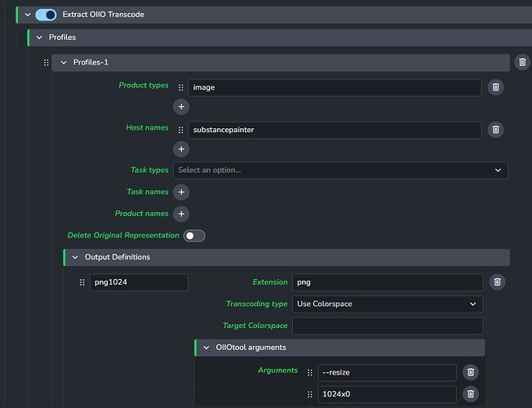Viewport: 532px width, 408px height.
Task: Click the 'Arguments' label
Action: (278, 370)
